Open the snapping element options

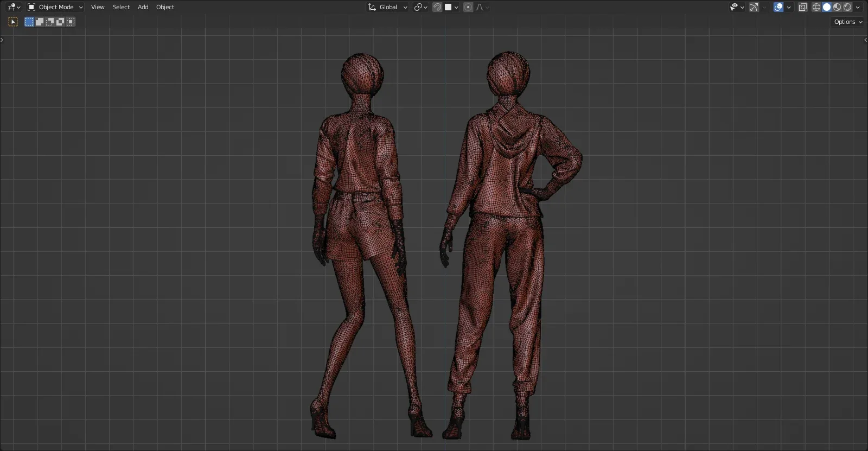point(452,7)
